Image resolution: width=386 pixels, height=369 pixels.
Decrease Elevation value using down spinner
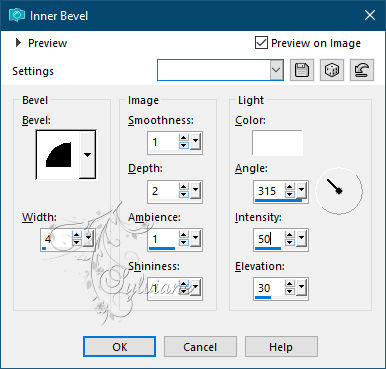[290, 292]
